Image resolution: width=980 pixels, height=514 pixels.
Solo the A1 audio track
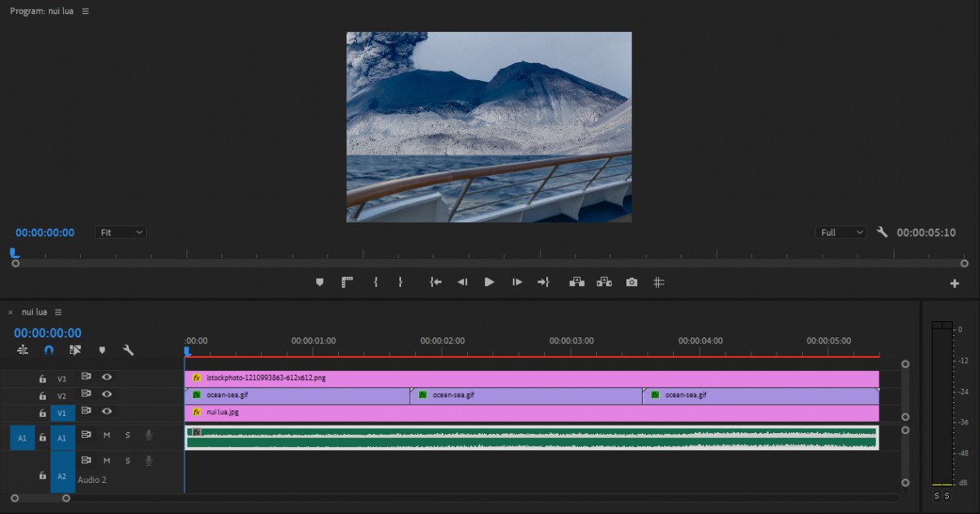[x=127, y=436]
